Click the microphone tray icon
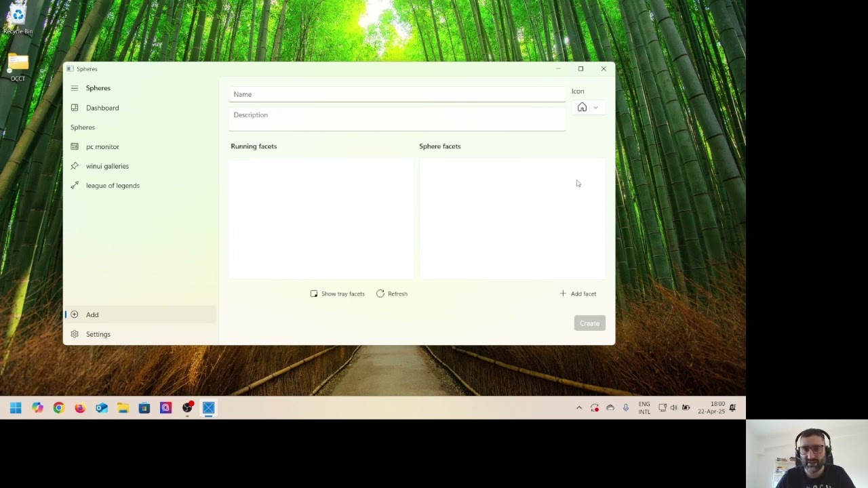Viewport: 868px width, 488px height. [x=625, y=407]
